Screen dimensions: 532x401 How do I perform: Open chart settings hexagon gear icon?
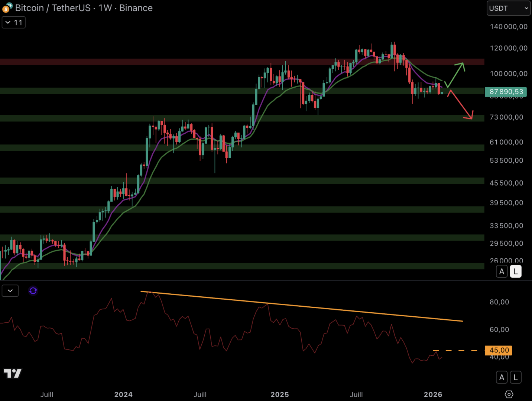509,394
